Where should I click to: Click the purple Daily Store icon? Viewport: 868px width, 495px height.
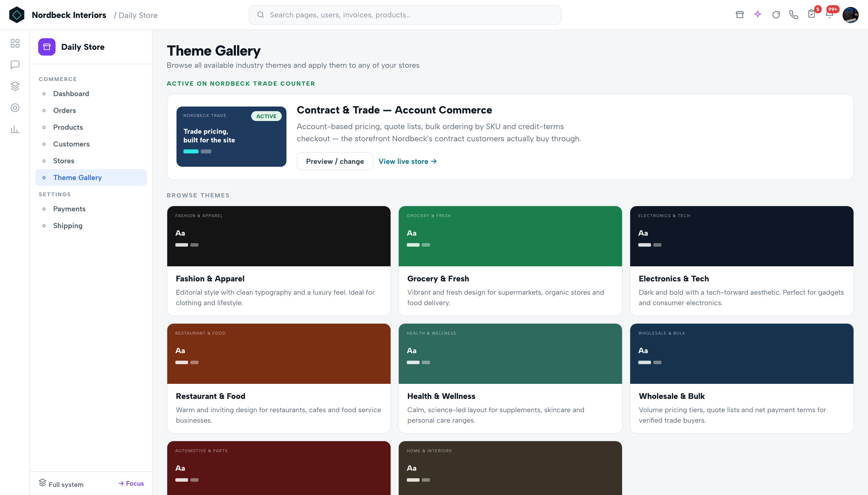click(47, 47)
